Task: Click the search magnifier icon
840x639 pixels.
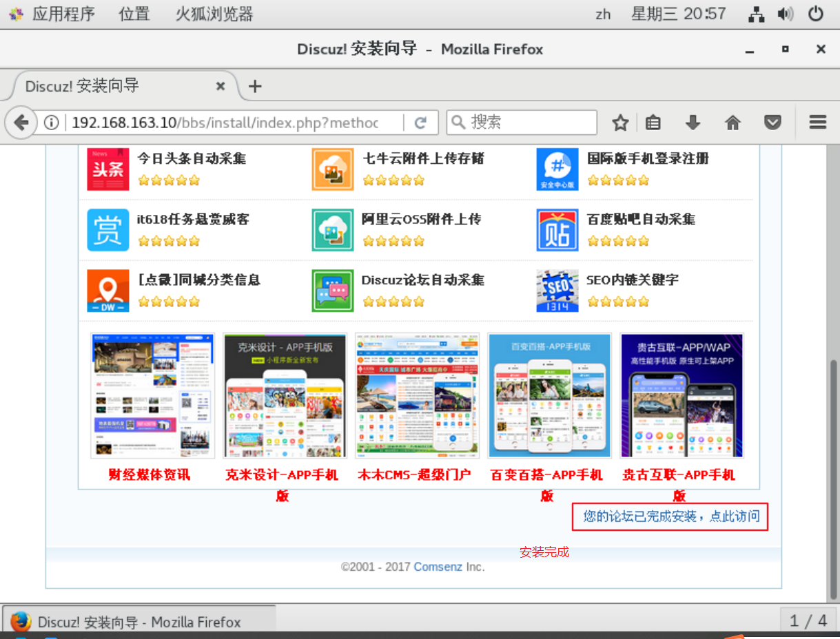Action: tap(458, 123)
